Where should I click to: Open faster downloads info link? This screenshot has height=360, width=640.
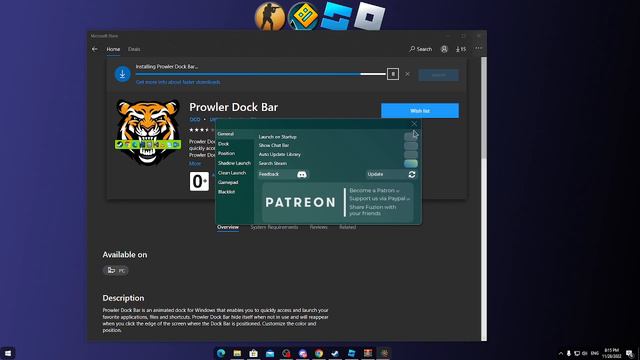coord(178,82)
